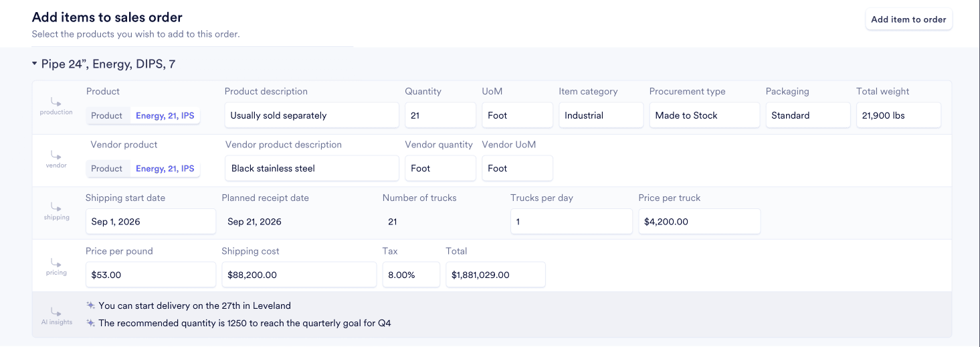
Task: Focus the Price per truck field
Action: [x=699, y=222]
